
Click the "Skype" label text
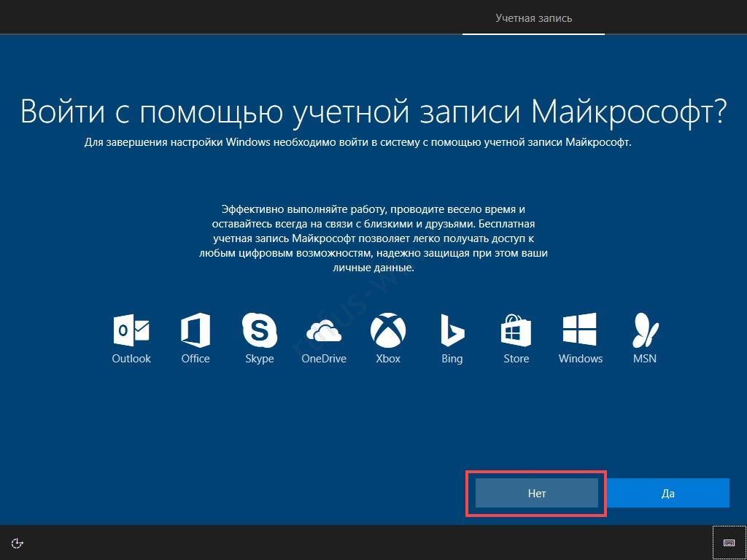pyautogui.click(x=260, y=359)
